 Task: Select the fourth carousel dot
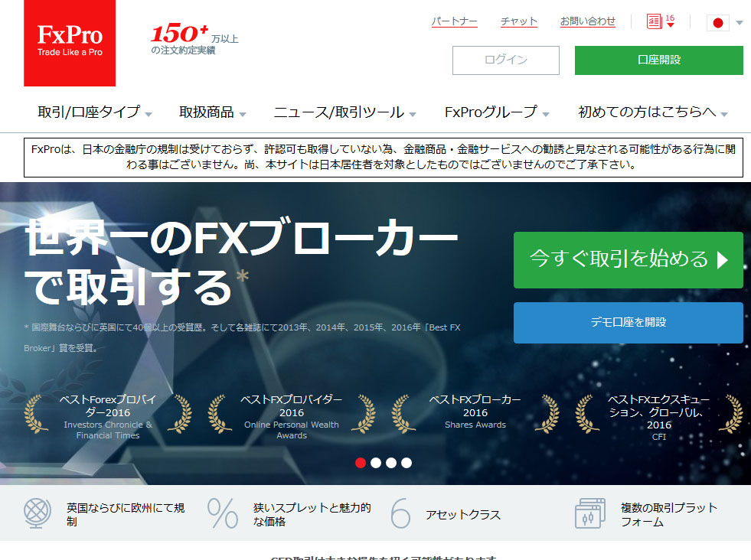coord(407,463)
